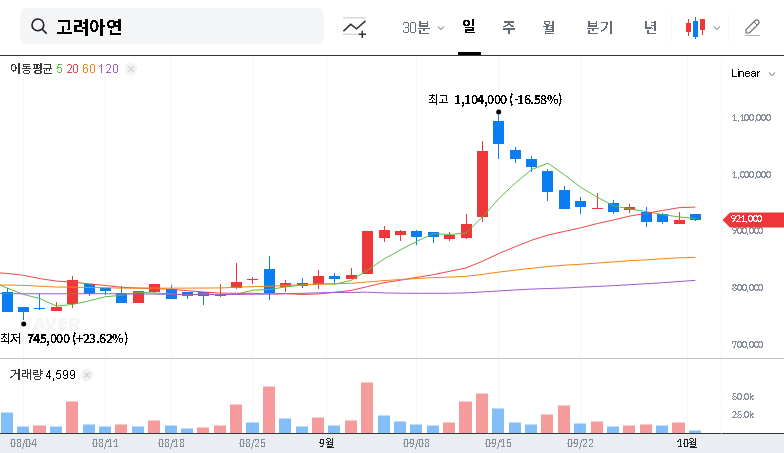Select the monthly (월) tab

[x=548, y=28]
